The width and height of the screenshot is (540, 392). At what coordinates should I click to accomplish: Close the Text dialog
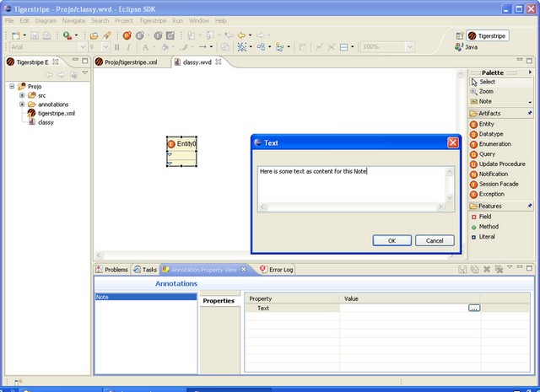click(453, 142)
